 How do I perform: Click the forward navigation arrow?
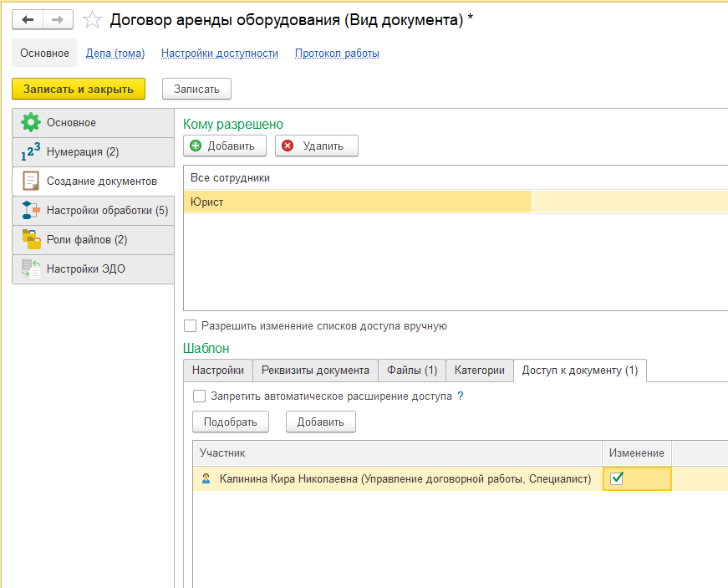58,19
